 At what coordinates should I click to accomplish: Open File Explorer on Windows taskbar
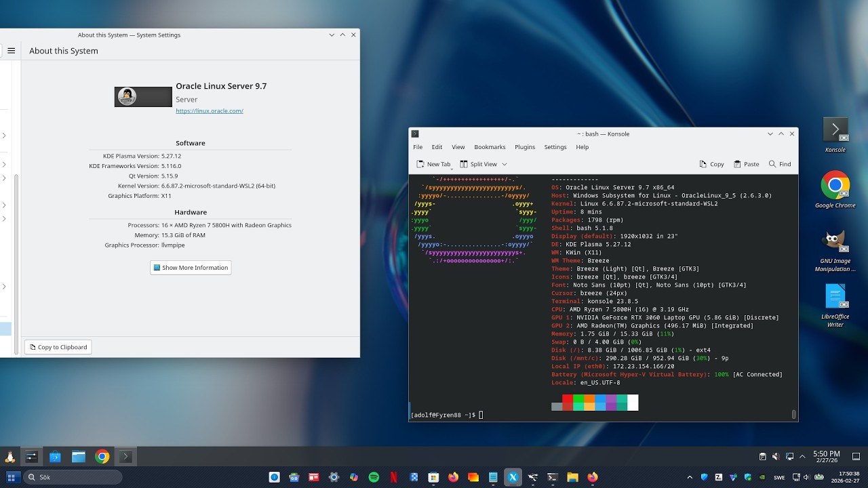click(572, 477)
